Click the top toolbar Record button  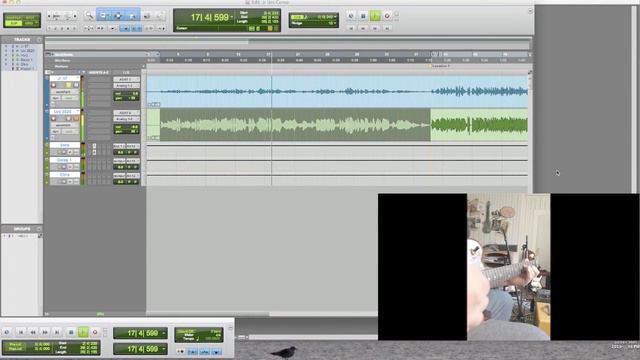[387, 16]
